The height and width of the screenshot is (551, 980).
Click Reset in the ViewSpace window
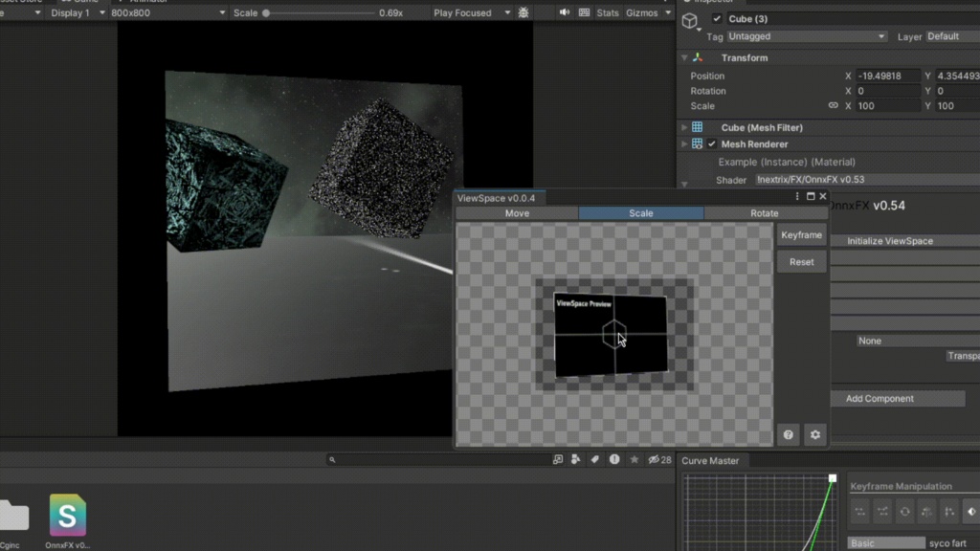coord(801,261)
